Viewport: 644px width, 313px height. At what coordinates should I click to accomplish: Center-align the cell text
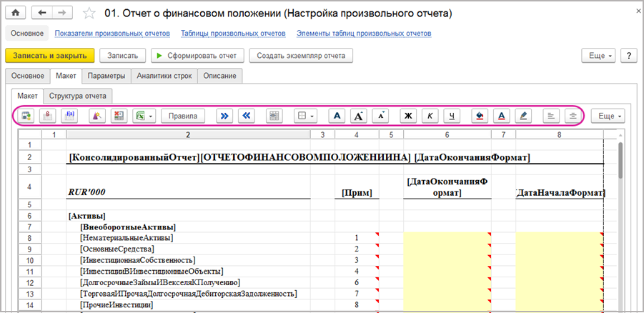[x=572, y=115]
